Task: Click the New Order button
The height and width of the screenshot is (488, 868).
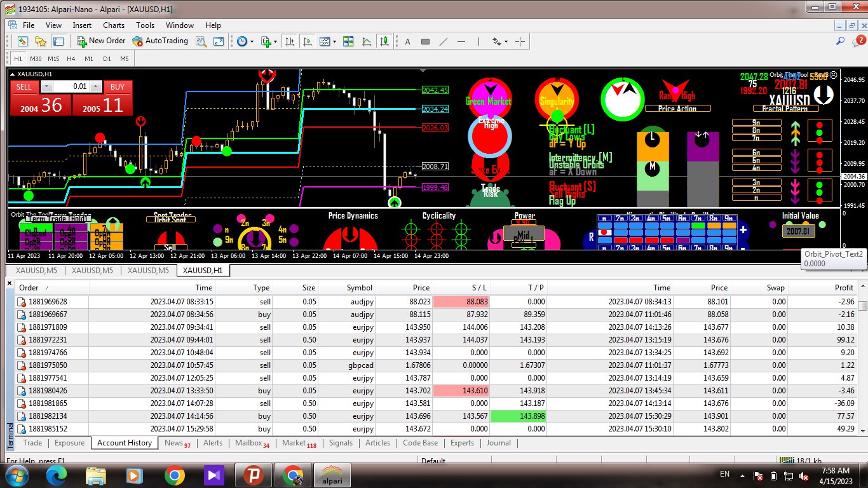Action: point(102,41)
